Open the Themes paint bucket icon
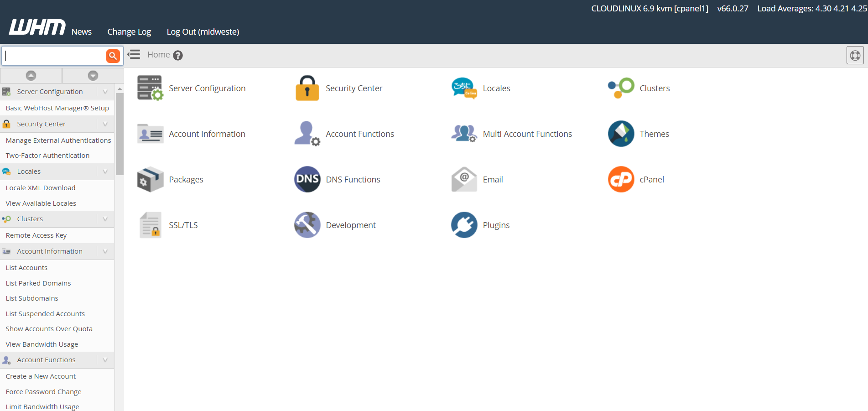868x411 pixels. [621, 134]
